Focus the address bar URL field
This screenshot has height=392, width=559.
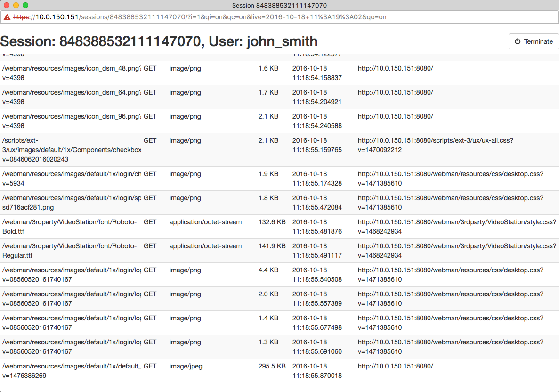click(280, 17)
